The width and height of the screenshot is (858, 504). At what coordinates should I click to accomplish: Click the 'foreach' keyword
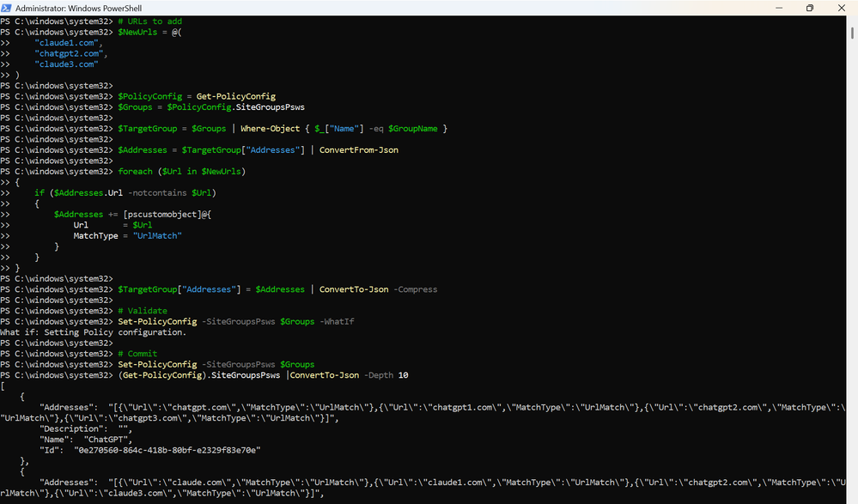point(135,171)
